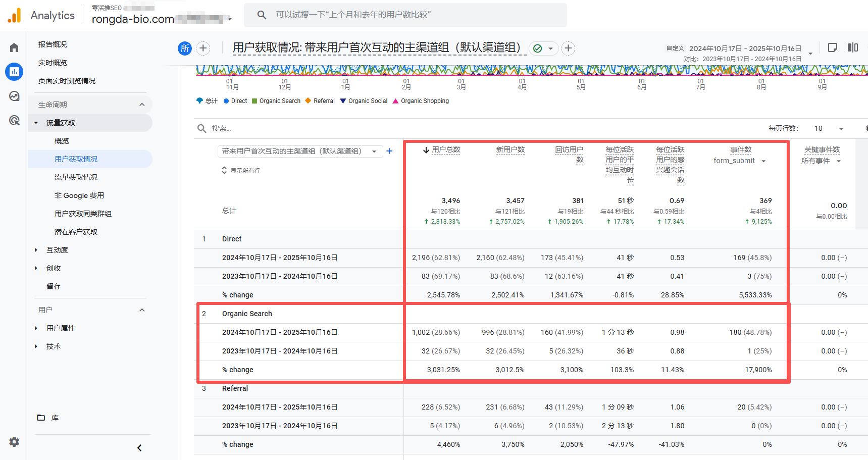Collapse the navigation with the left chevron

[139, 448]
